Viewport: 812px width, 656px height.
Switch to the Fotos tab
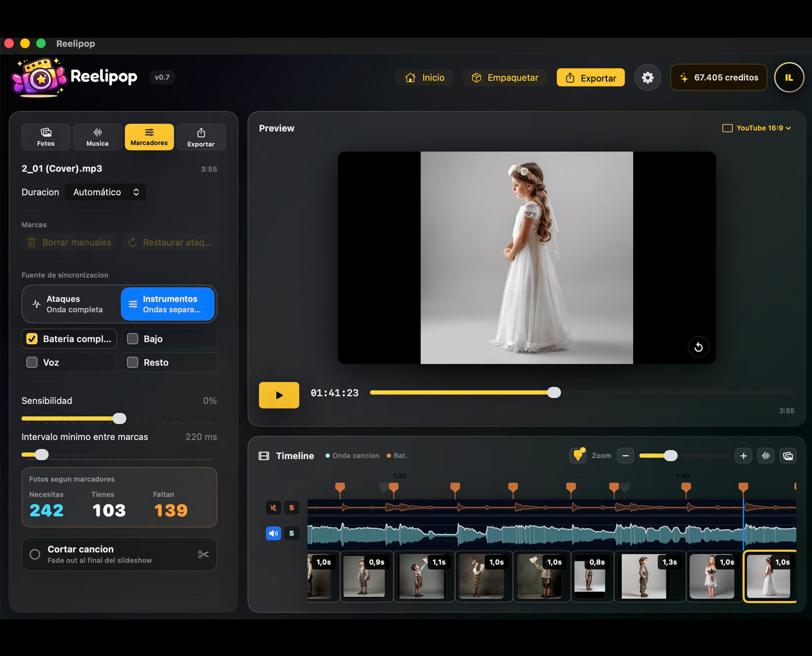[x=46, y=137]
